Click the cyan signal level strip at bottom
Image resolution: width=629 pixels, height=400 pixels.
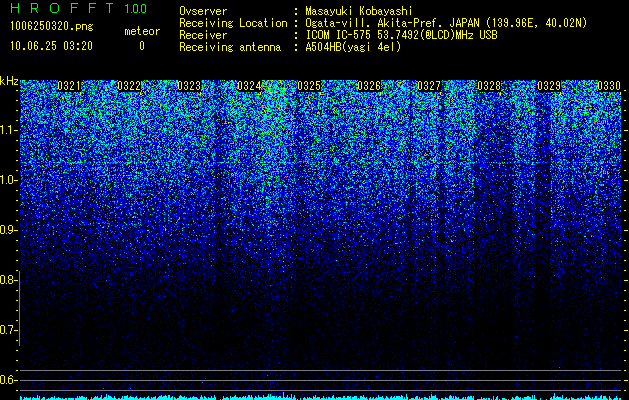tap(321, 397)
